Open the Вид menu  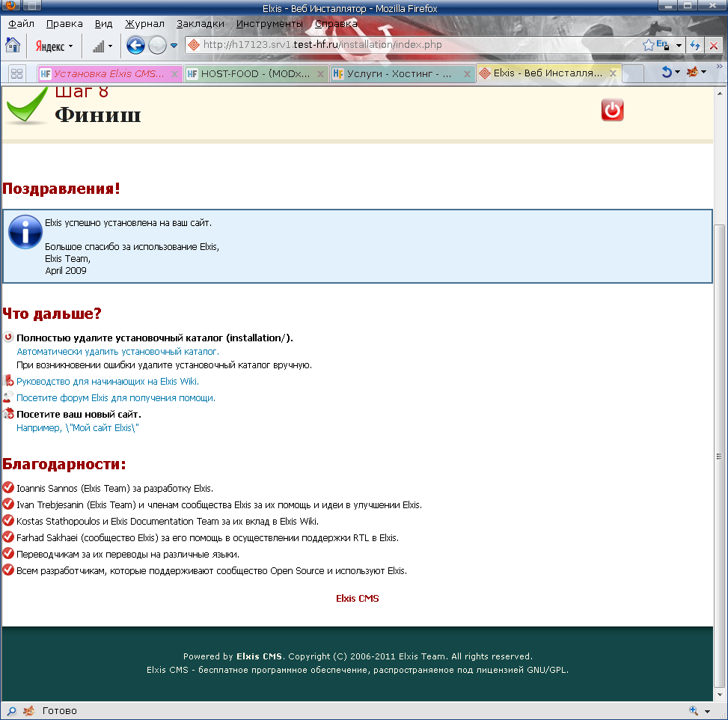103,24
